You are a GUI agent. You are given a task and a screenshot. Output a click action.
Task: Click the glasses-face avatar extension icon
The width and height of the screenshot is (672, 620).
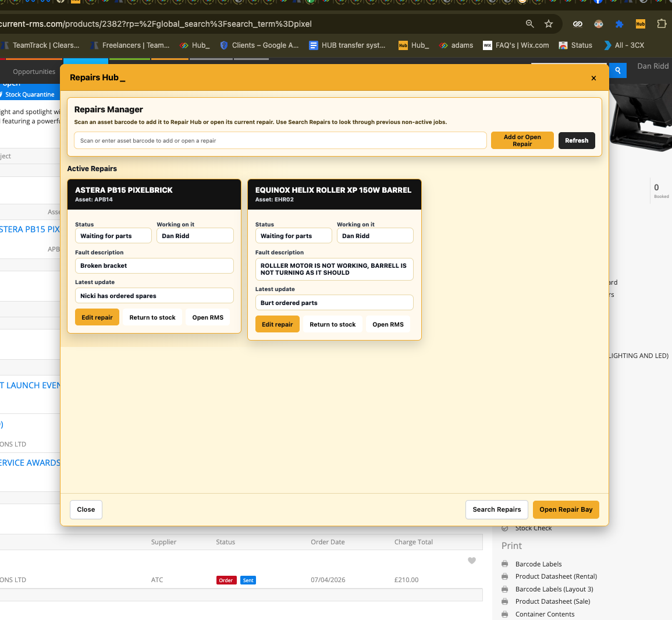599,24
